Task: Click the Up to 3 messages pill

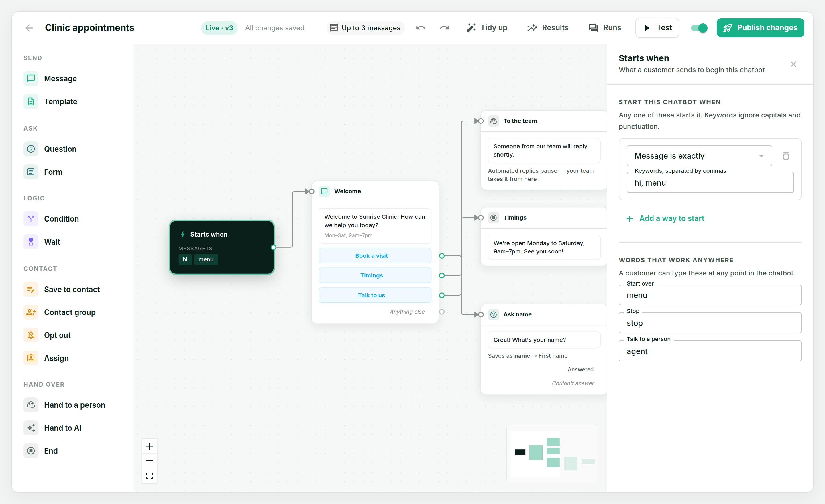Action: 365,28
